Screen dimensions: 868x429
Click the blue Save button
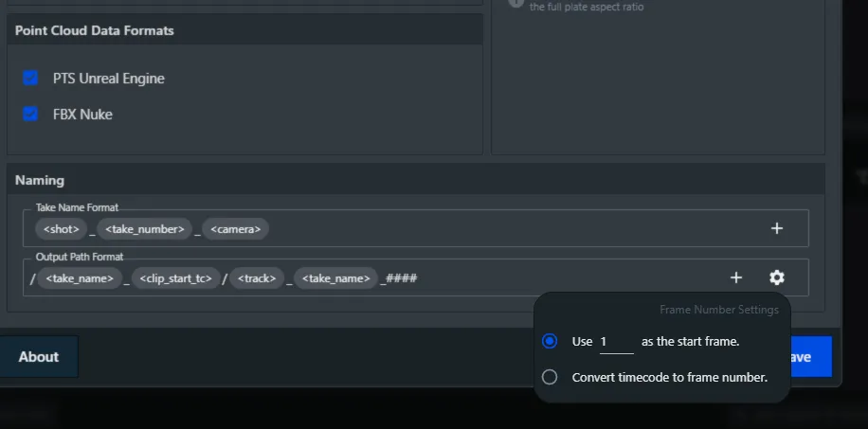(x=810, y=356)
